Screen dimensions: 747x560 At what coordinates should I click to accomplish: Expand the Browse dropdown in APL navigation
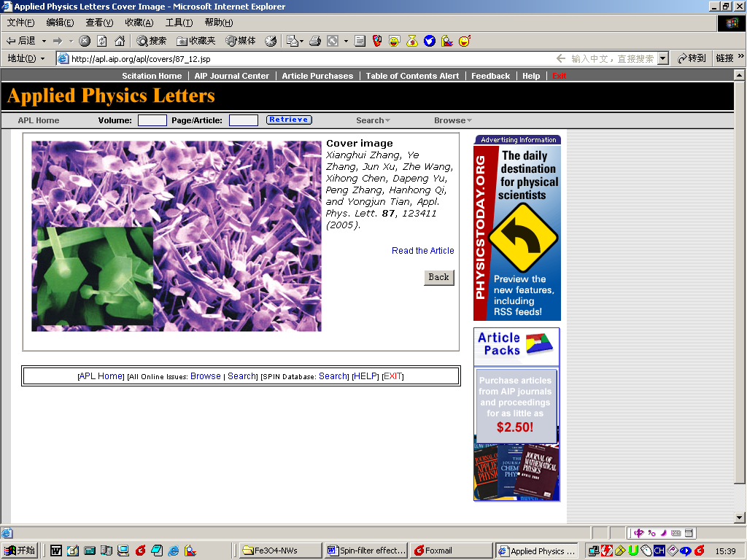tap(453, 120)
